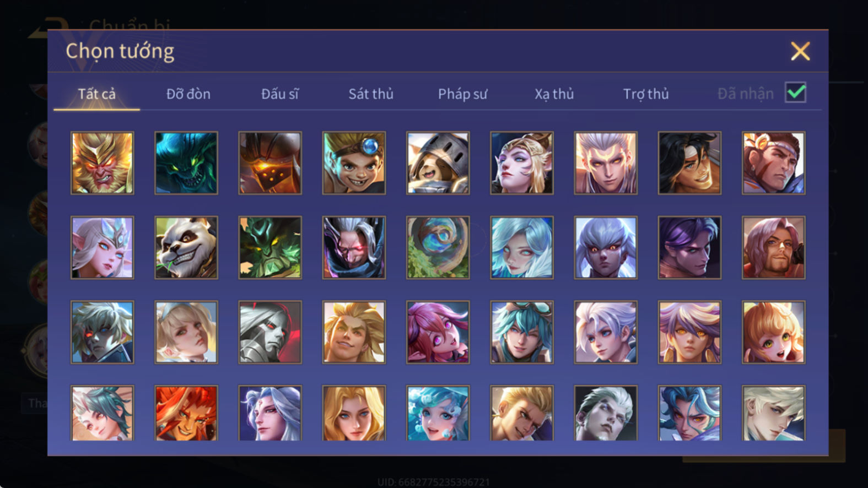Choose the dark green glowing-eyed beast hero

[186, 163]
